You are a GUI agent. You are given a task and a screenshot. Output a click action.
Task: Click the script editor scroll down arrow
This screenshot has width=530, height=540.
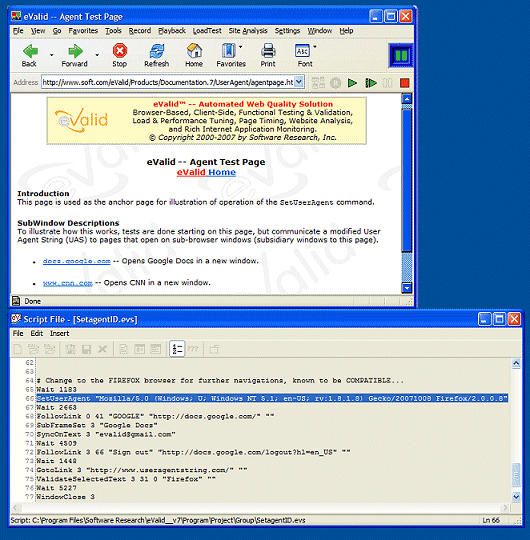pos(516,496)
